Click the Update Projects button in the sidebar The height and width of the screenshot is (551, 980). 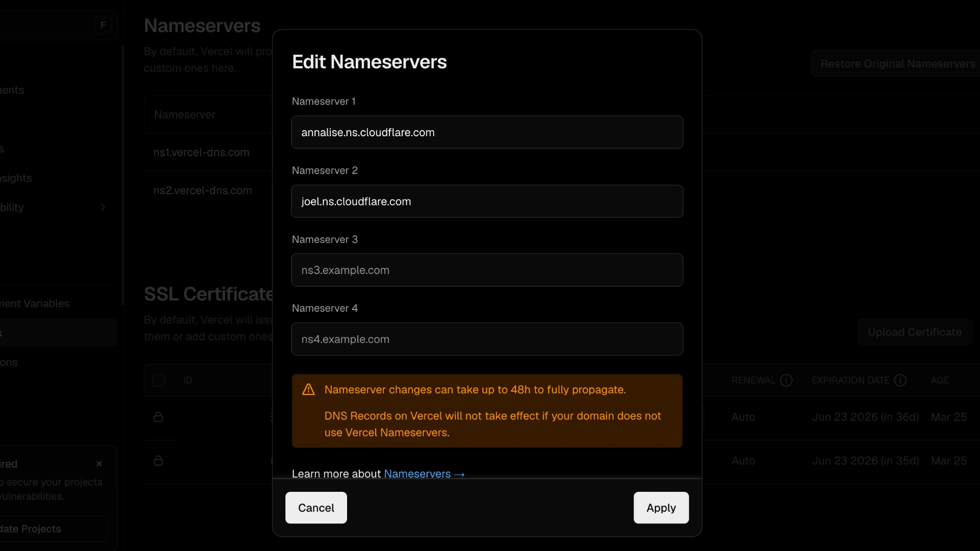(54, 529)
